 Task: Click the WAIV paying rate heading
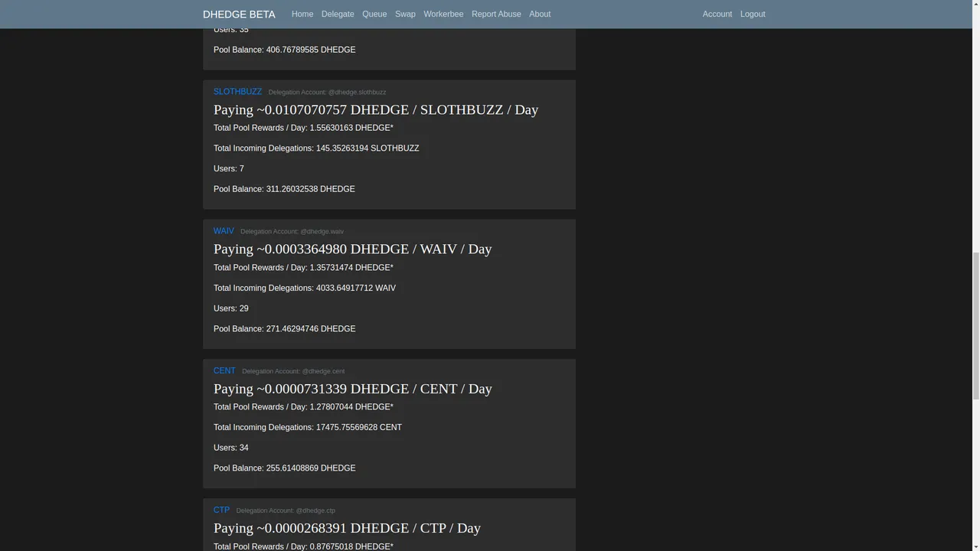[352, 249]
